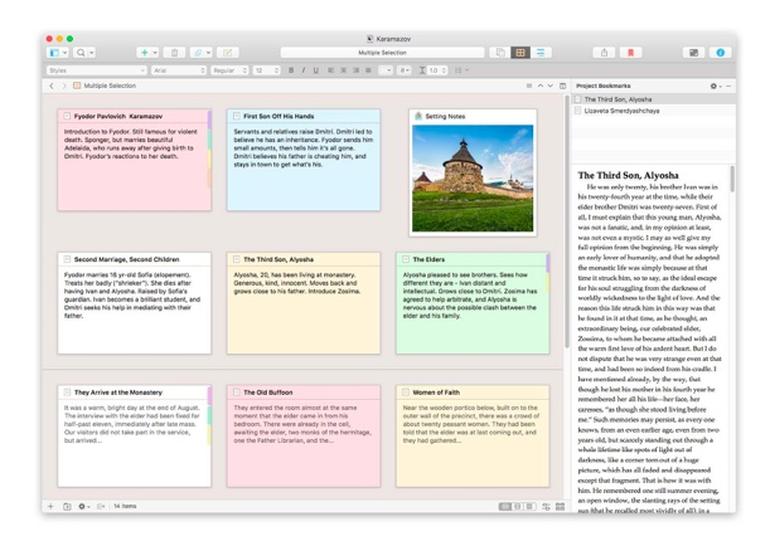Viewport: 770px width, 546px height.
Task: Select the Lizaveta Smerdyashchaya bookmark row
Action: 654,111
